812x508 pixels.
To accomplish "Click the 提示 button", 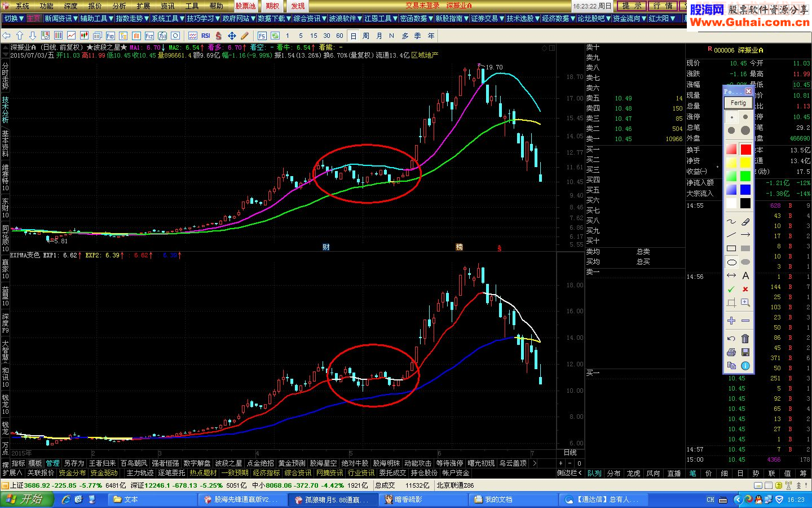I will click(x=632, y=6).
